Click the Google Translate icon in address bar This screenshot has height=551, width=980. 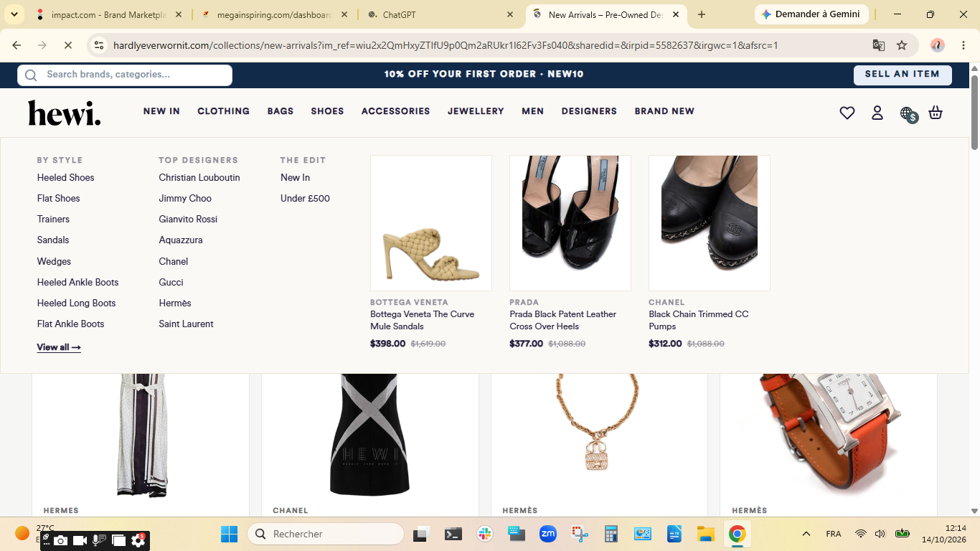click(x=878, y=45)
